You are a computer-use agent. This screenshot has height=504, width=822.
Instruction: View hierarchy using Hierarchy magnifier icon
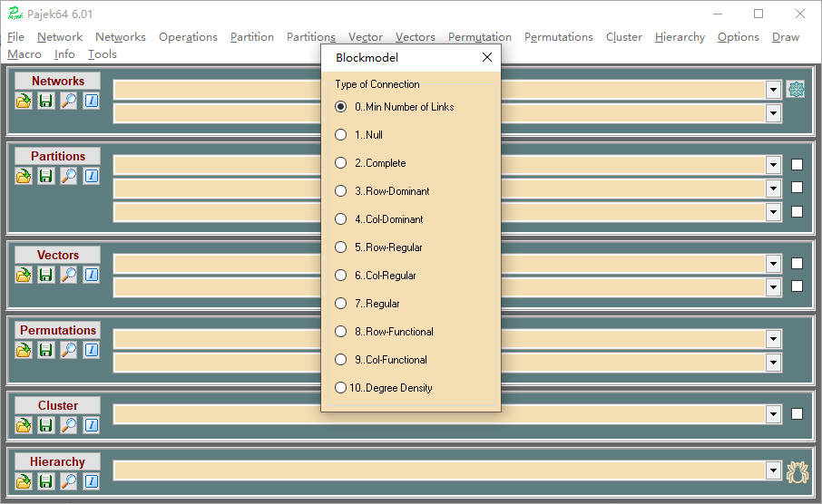[x=69, y=481]
